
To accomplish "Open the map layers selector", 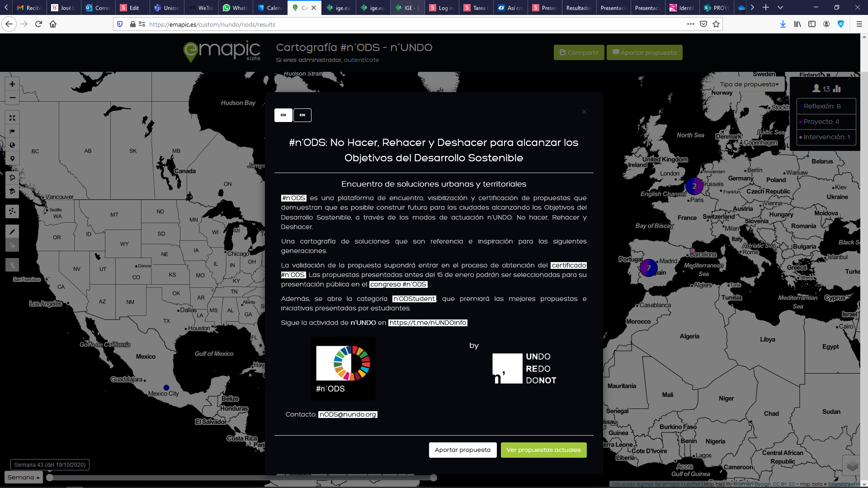I will click(x=852, y=466).
